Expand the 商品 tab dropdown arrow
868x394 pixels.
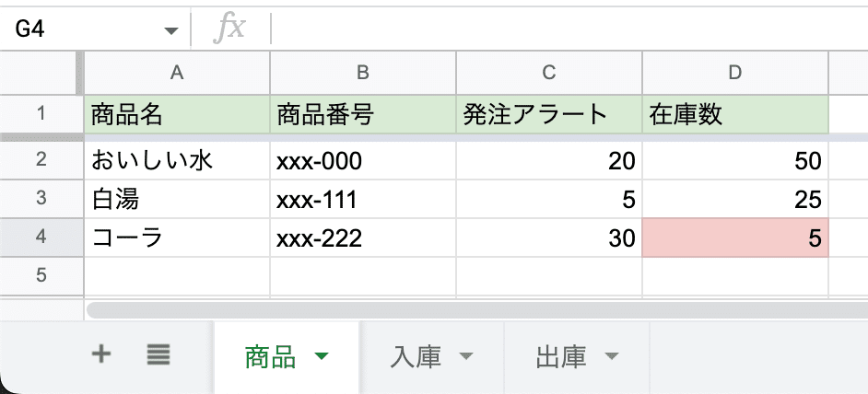pos(321,356)
